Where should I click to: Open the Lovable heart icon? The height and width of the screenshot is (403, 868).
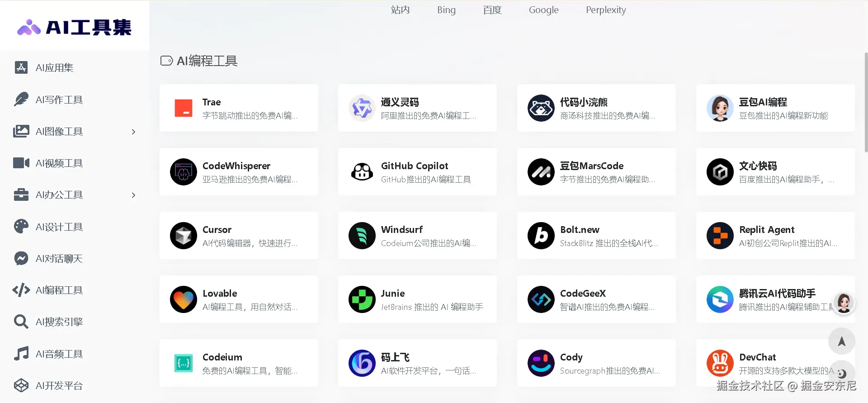[x=184, y=299]
